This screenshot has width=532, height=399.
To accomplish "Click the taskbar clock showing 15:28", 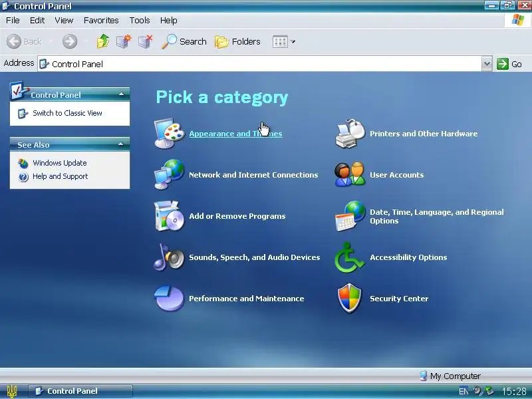I will (x=514, y=391).
